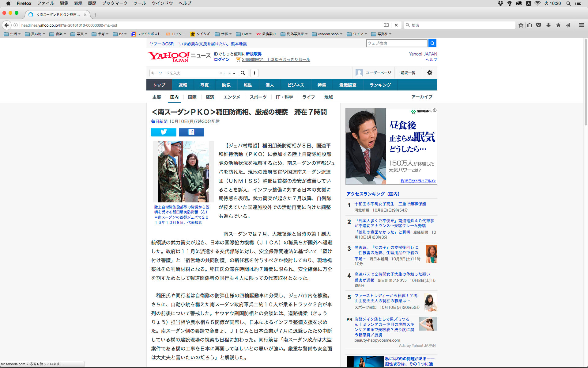The image size is (588, 368).
Task: Click the ログイン link
Action: (221, 59)
